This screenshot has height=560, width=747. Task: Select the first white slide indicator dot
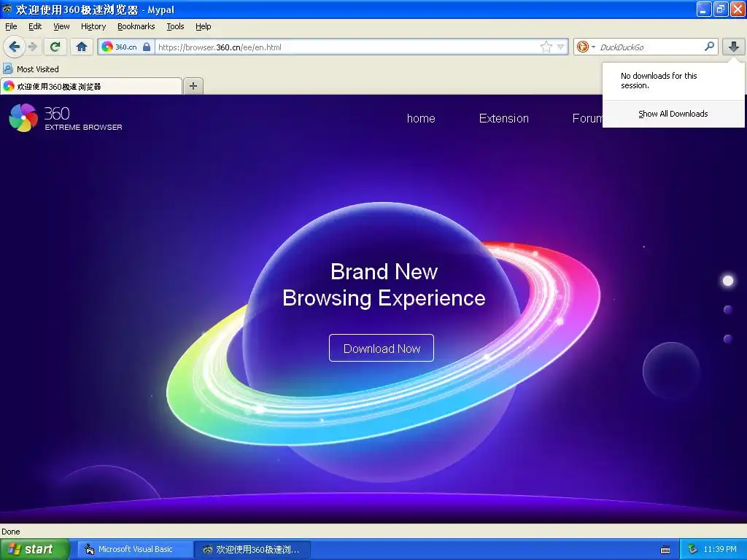[x=728, y=281]
